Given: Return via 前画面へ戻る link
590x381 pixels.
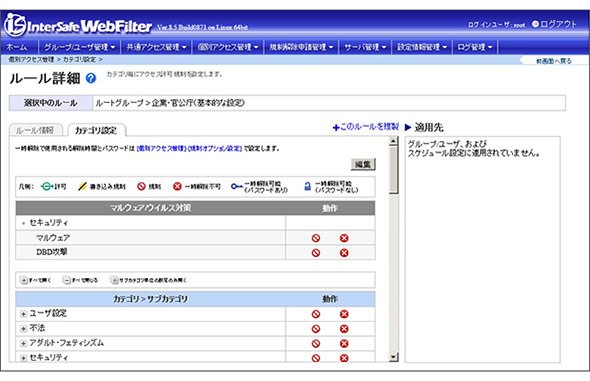Looking at the screenshot, I should tap(554, 61).
